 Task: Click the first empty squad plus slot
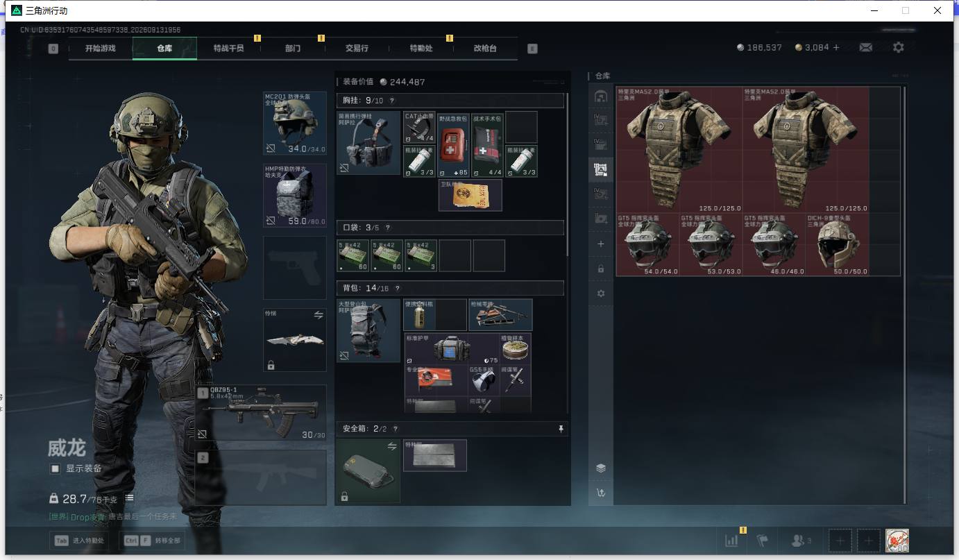pyautogui.click(x=840, y=540)
